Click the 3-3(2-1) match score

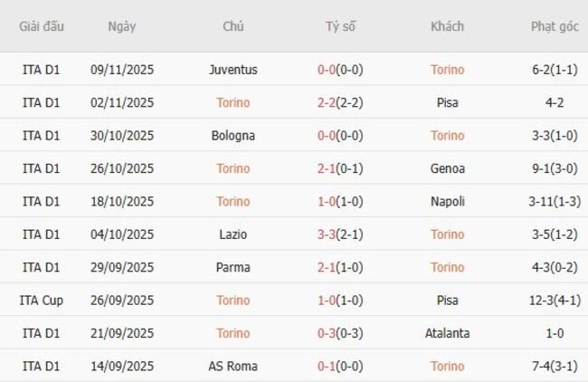340,234
